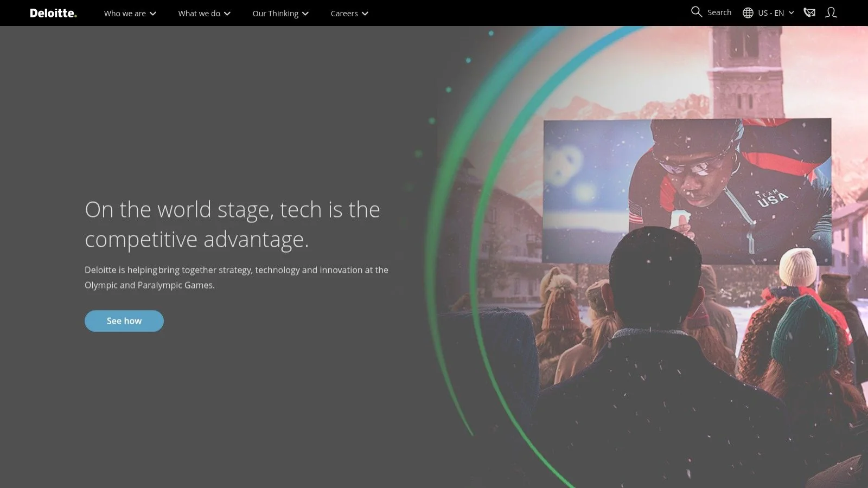Click the Deloitte logo
This screenshot has width=868, height=488.
pos(52,13)
